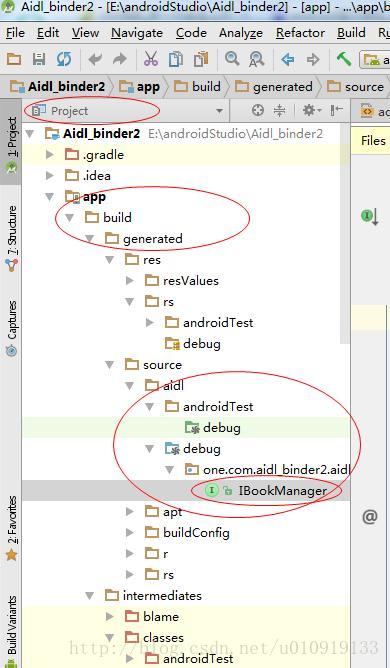Open the File menu
Viewport: 390px width, 668px height.
[15, 33]
